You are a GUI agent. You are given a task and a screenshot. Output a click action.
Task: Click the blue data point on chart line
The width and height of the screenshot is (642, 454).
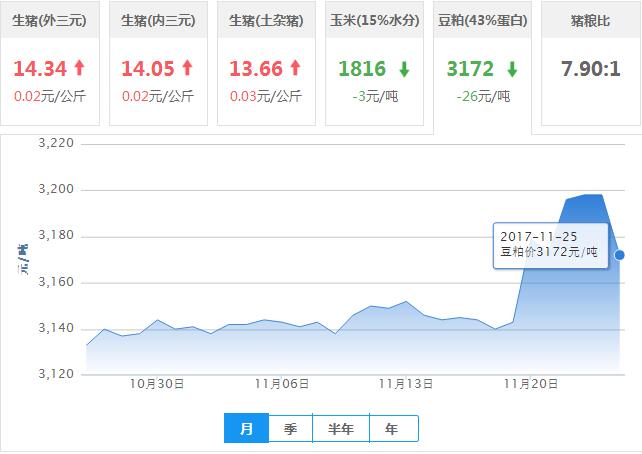[619, 255]
